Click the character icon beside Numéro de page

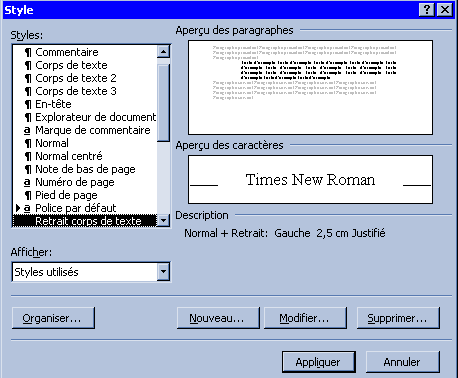[27, 182]
